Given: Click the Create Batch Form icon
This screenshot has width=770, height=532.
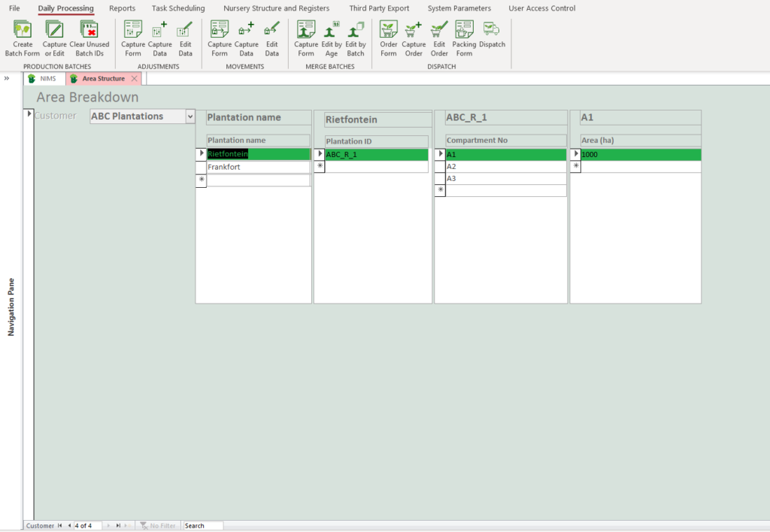Looking at the screenshot, I should (23, 30).
